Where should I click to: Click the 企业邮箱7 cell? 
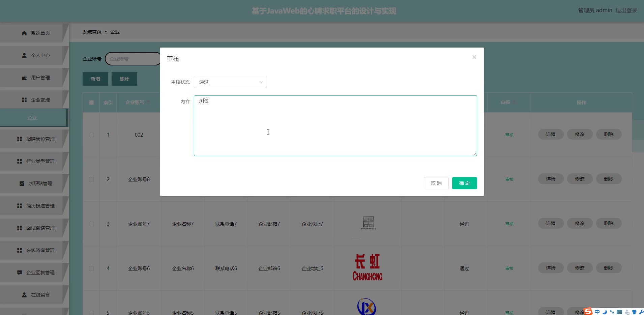pyautogui.click(x=269, y=224)
